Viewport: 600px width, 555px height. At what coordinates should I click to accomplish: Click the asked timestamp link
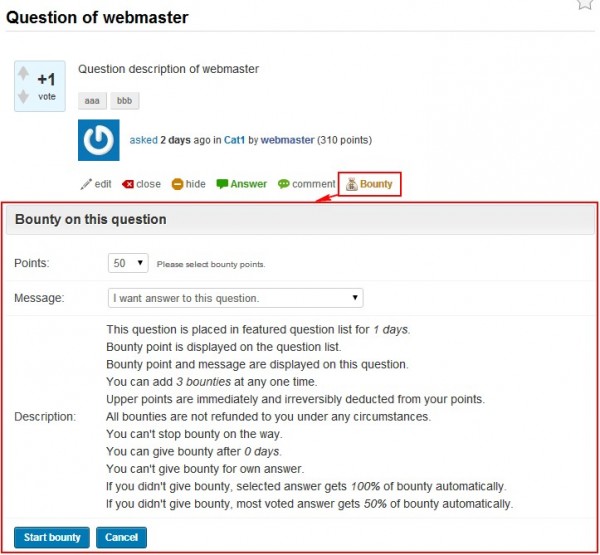pyautogui.click(x=144, y=141)
